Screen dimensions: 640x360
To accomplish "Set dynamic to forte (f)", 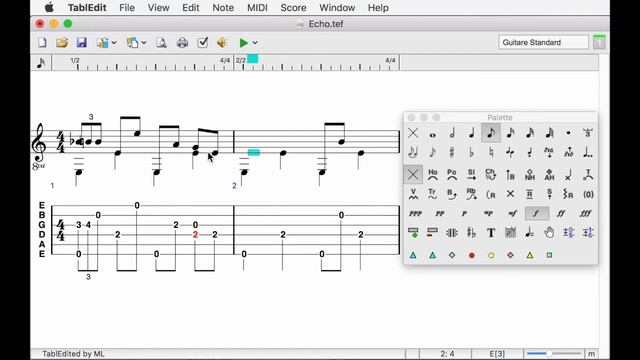I will (x=536, y=213).
